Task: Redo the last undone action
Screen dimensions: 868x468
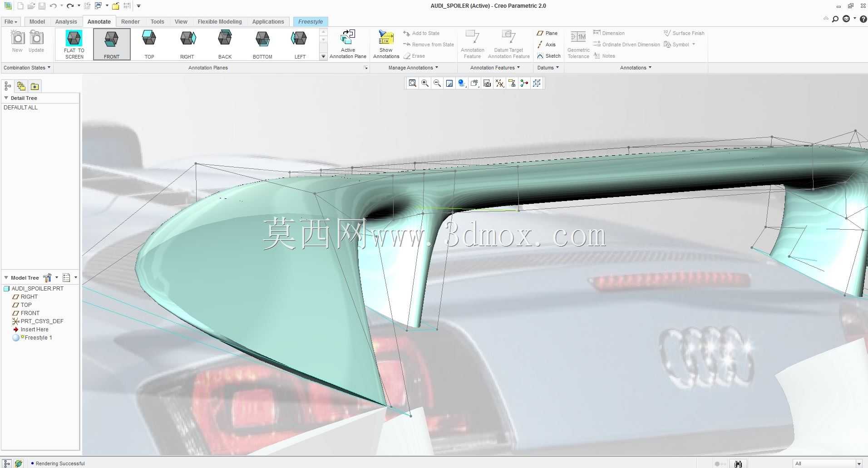Action: pyautogui.click(x=70, y=6)
